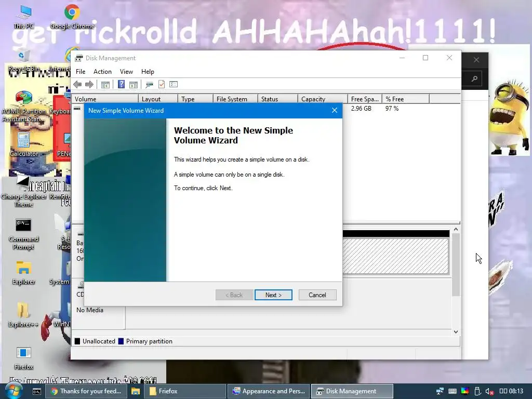Close the background window behind Disk Management
Viewport: 532px width, 399px height.
(476, 60)
